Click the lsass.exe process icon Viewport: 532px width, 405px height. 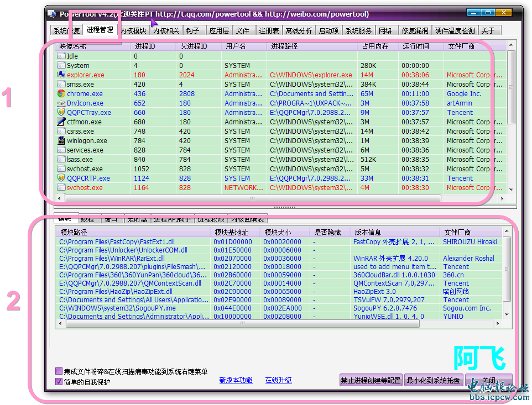point(61,159)
